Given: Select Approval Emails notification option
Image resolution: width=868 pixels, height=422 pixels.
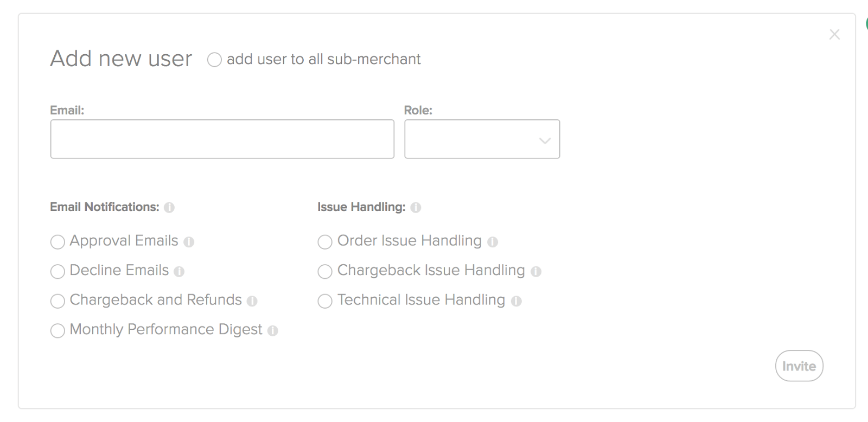Looking at the screenshot, I should point(58,242).
